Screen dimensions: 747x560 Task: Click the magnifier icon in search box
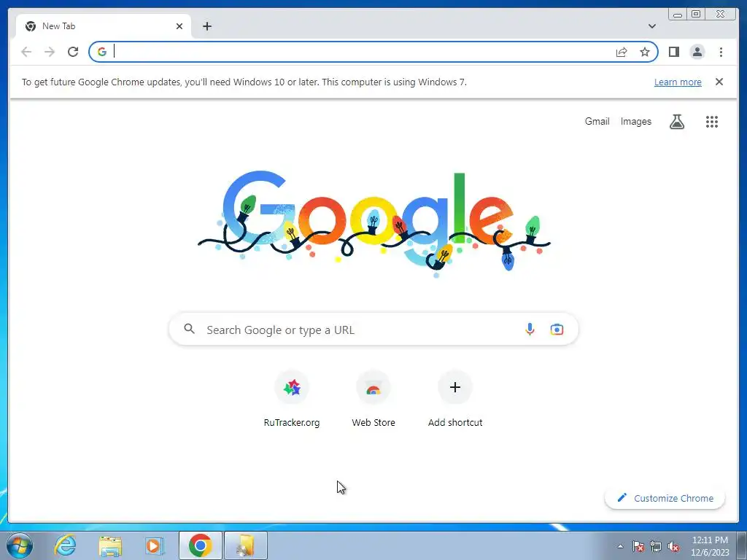click(189, 329)
